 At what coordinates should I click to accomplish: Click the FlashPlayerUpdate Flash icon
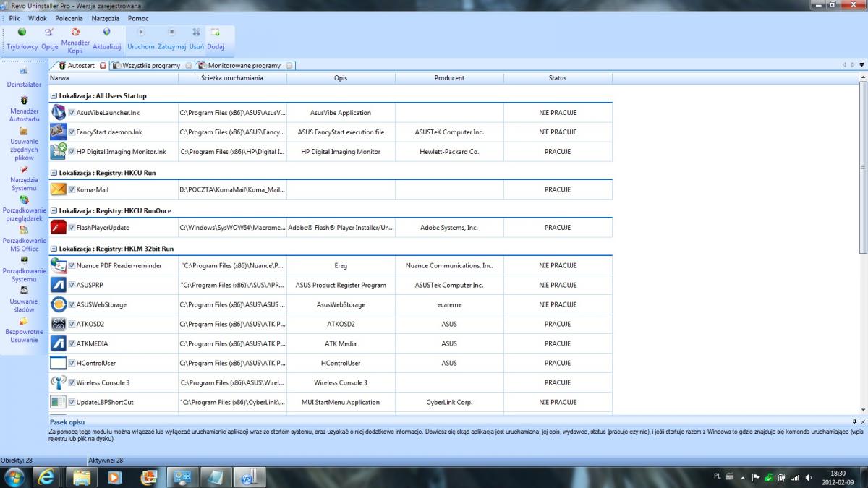click(x=59, y=227)
